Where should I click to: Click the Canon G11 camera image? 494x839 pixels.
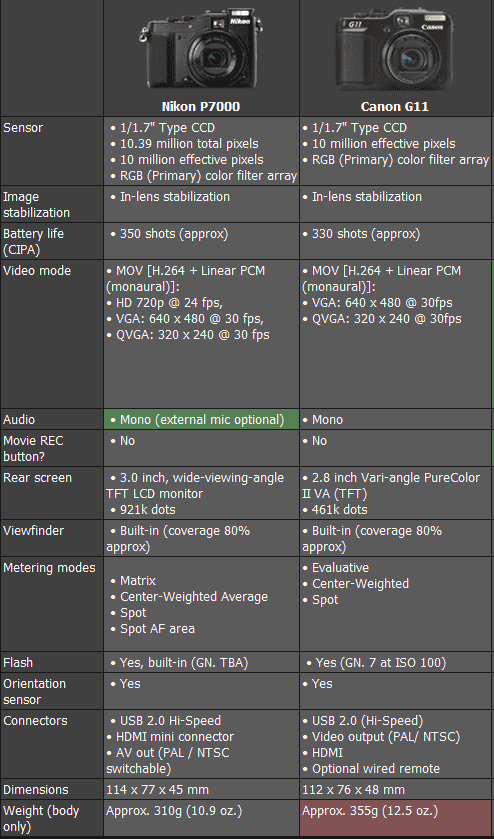point(395,51)
